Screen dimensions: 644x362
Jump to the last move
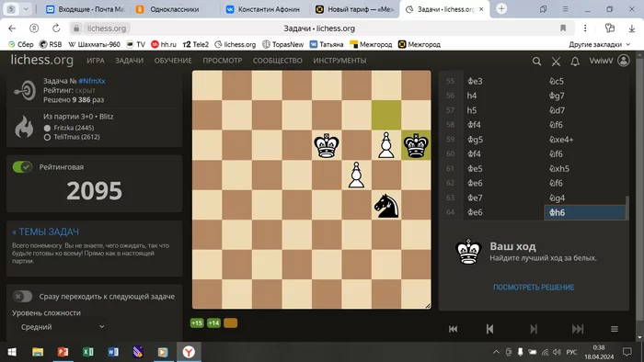(578, 329)
